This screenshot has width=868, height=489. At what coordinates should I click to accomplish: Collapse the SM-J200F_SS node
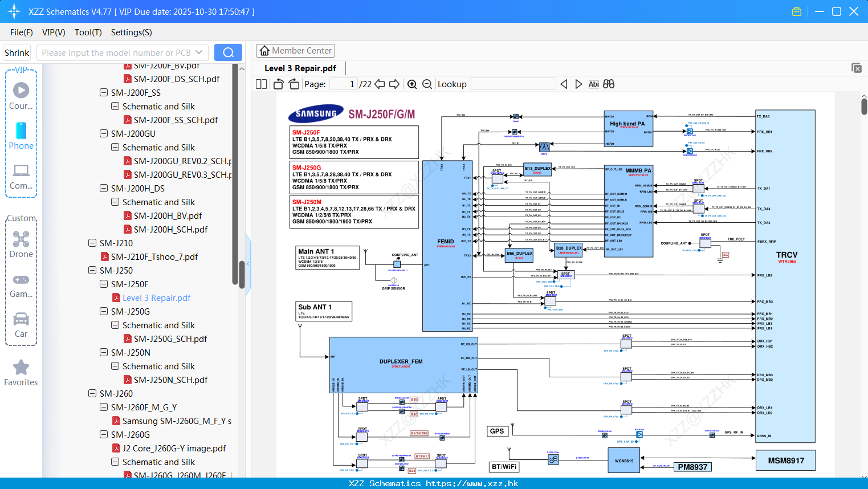coord(104,92)
